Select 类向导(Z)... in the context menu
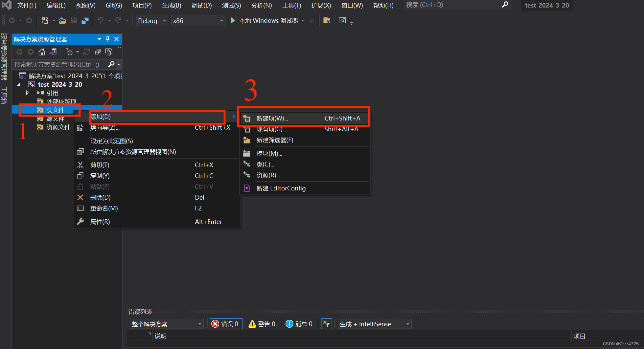The width and height of the screenshot is (644, 349). [157, 128]
